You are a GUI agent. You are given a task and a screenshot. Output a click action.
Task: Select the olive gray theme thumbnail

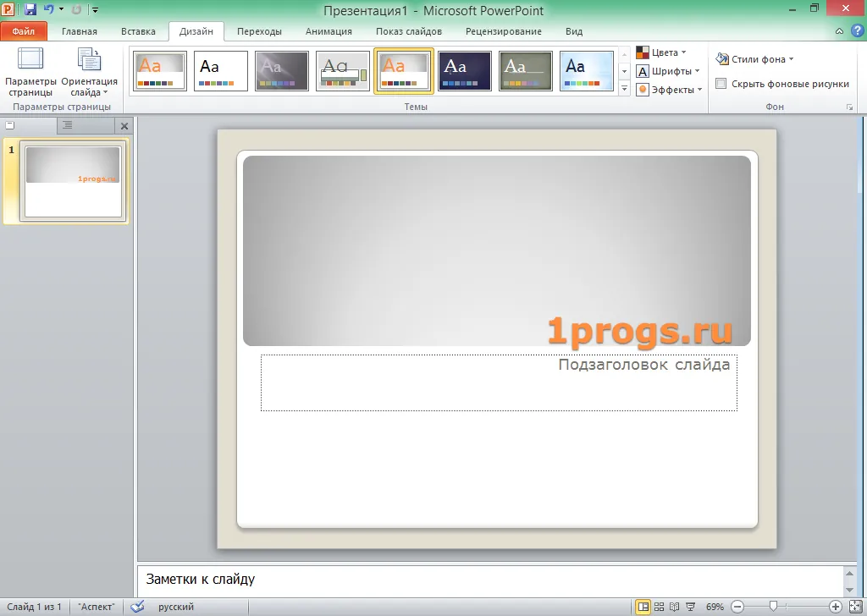click(x=525, y=71)
